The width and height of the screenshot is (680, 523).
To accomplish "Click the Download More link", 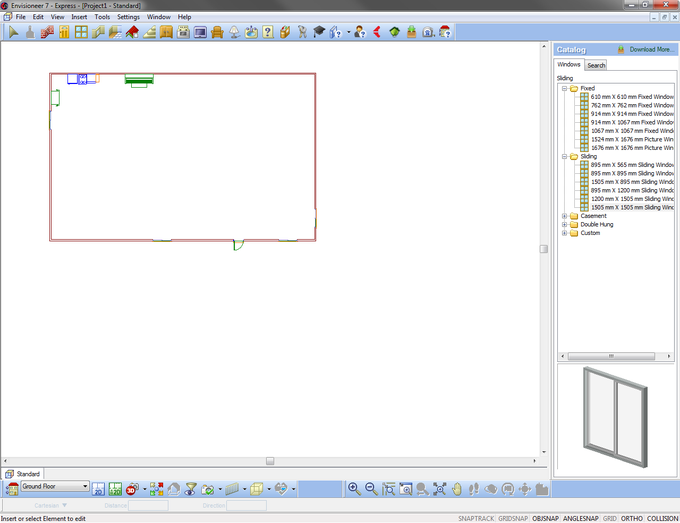I will tap(651, 49).
